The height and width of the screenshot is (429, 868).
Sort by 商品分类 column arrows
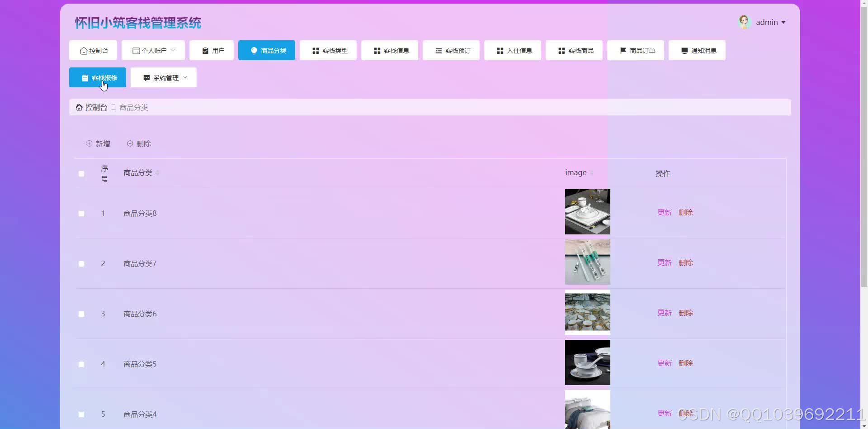[157, 173]
